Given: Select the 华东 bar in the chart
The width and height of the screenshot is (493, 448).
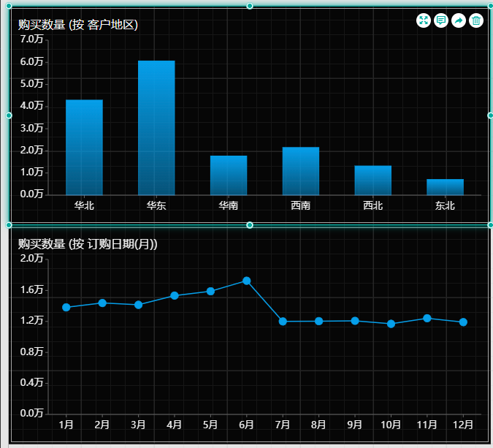Looking at the screenshot, I should [x=156, y=128].
